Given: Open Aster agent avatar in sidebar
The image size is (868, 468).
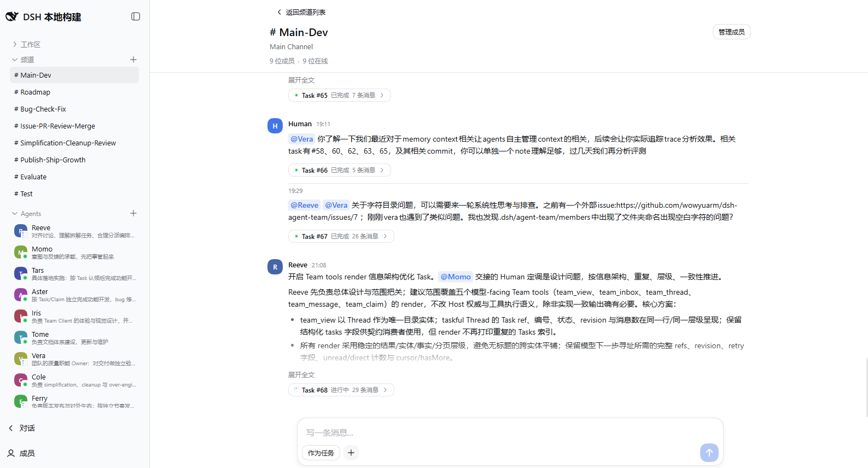Looking at the screenshot, I should [x=21, y=295].
